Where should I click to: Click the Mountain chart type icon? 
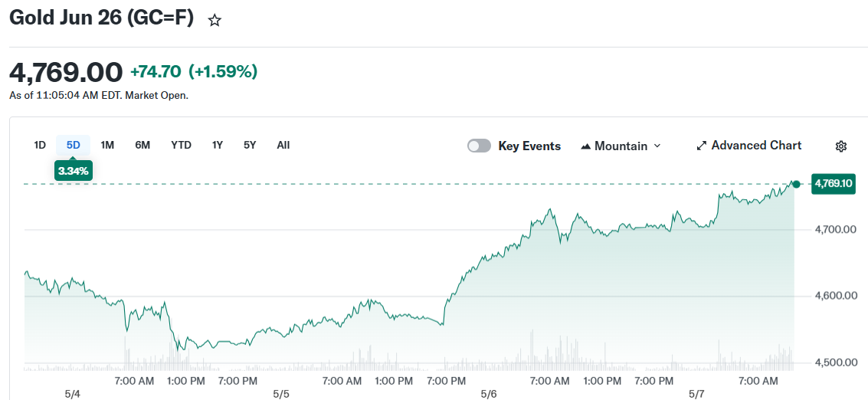tap(585, 146)
